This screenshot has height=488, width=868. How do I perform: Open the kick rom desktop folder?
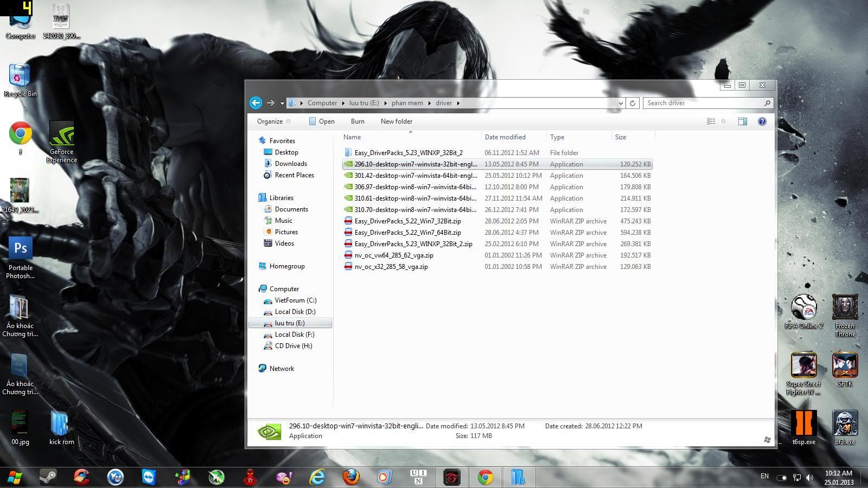pyautogui.click(x=61, y=428)
